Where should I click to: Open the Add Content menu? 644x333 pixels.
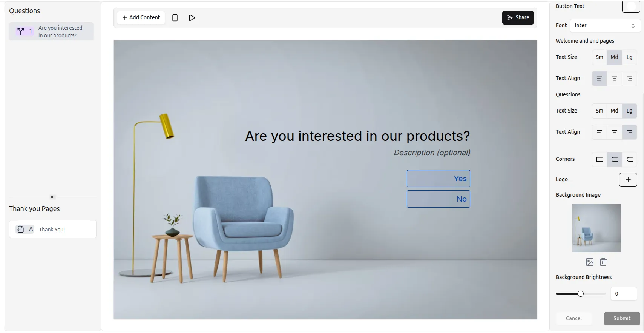141,18
